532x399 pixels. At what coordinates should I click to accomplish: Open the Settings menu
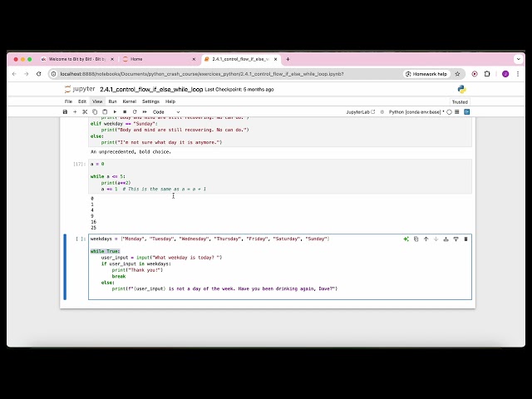pos(150,101)
